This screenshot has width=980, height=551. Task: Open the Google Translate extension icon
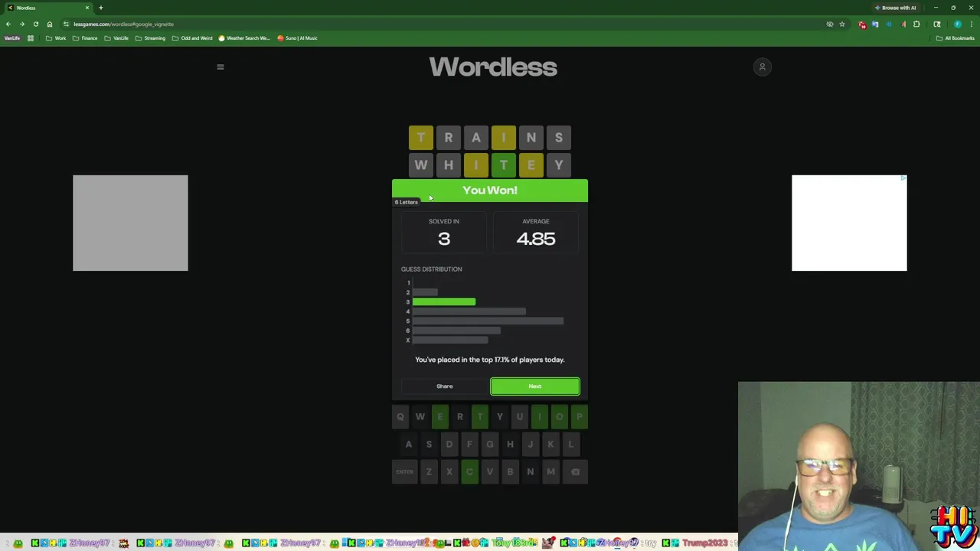coord(875,24)
